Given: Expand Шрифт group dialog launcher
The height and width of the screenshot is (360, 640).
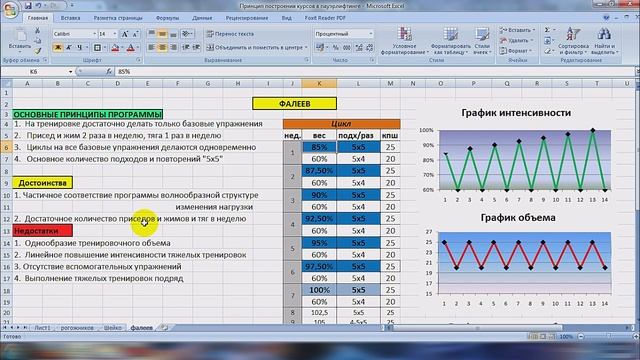Looking at the screenshot, I should tap(139, 60).
